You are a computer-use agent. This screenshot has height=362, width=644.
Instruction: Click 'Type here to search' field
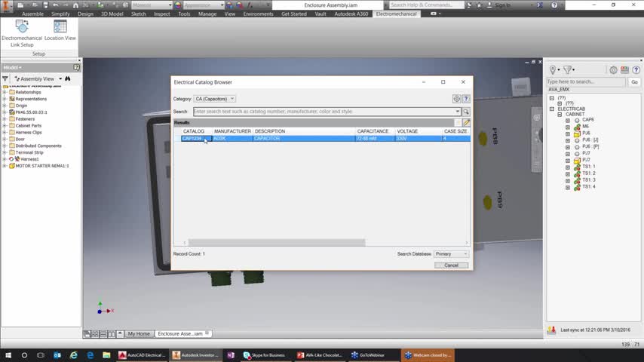586,82
